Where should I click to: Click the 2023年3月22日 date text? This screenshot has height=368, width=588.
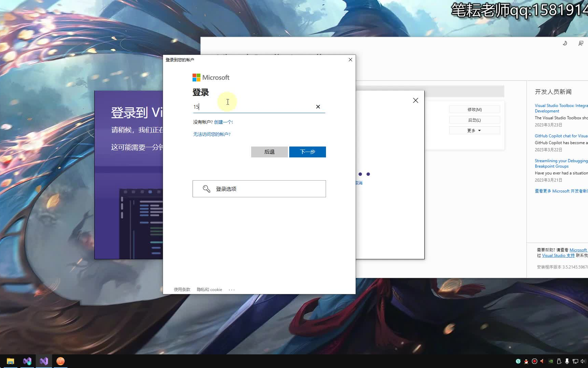(x=549, y=150)
